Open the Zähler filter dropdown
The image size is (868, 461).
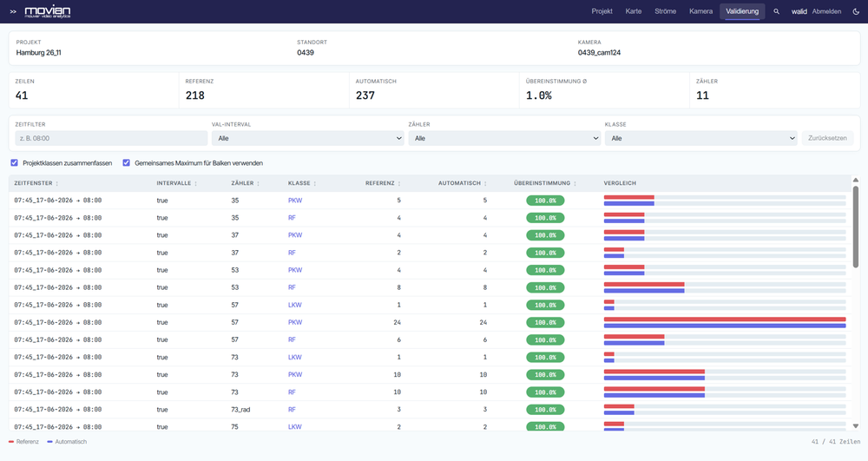tap(504, 138)
